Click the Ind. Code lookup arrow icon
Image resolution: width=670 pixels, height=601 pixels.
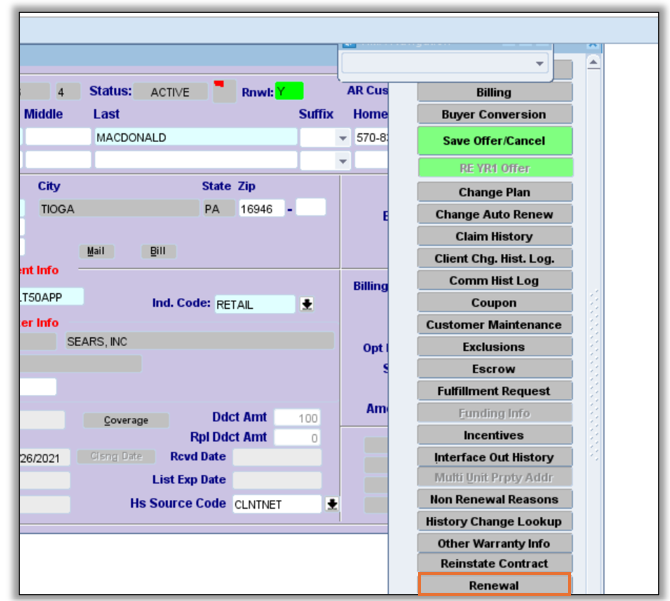tap(308, 304)
